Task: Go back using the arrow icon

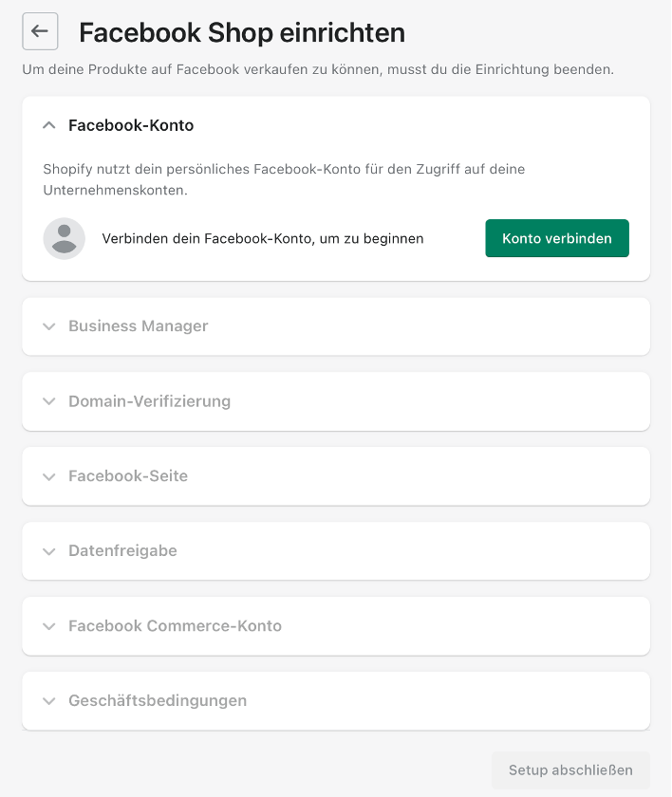Action: tap(40, 31)
